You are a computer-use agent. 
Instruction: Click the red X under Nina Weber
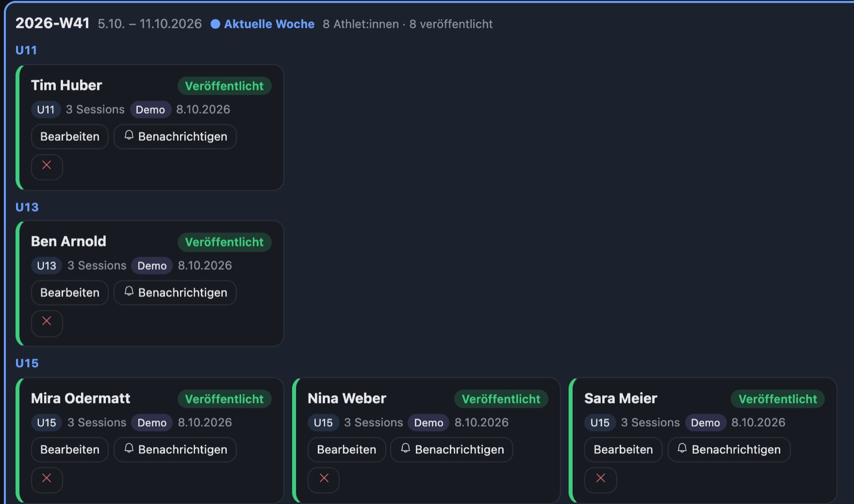click(x=323, y=480)
